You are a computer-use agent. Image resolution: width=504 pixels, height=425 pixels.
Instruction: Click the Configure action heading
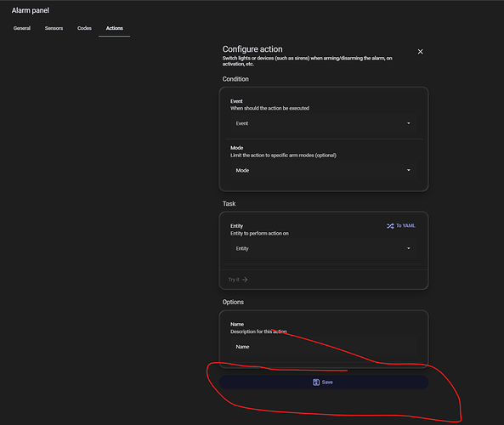click(252, 49)
